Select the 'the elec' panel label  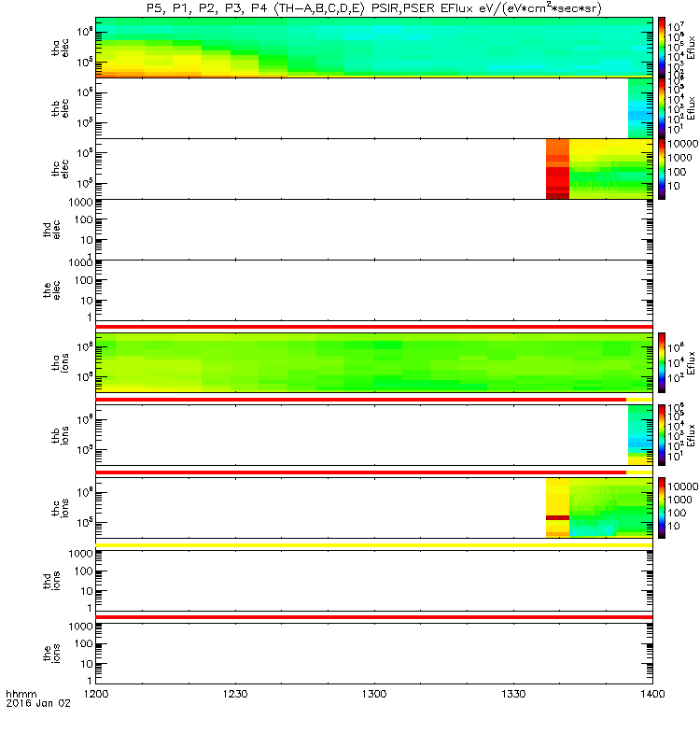click(51, 290)
